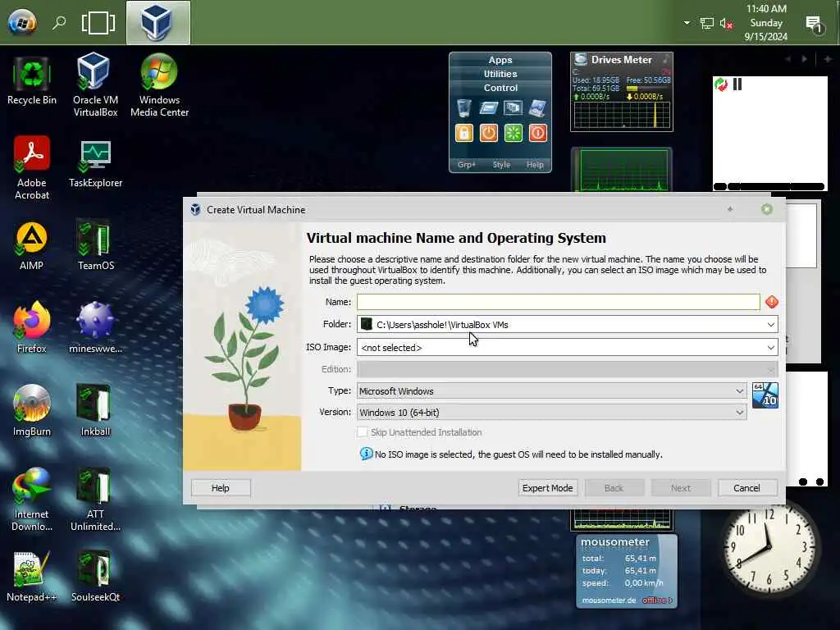Click the orange power icon in gadget
Viewport: 840px width, 630px height.
pos(489,133)
